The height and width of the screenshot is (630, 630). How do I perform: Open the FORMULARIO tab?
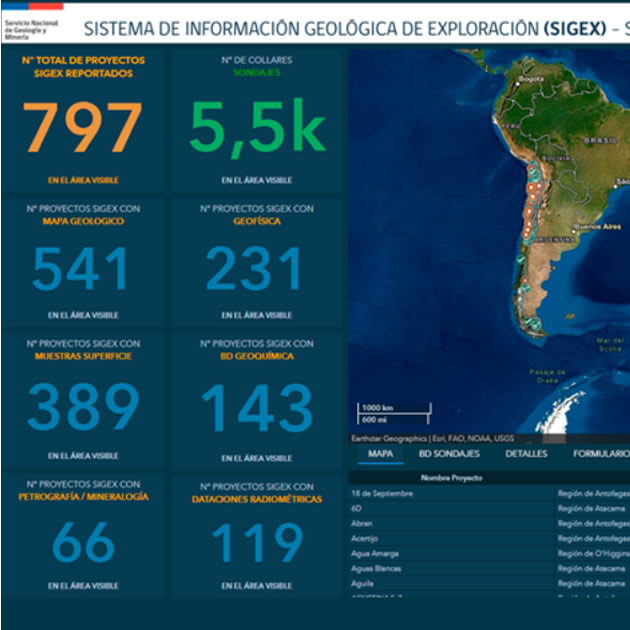tap(602, 454)
